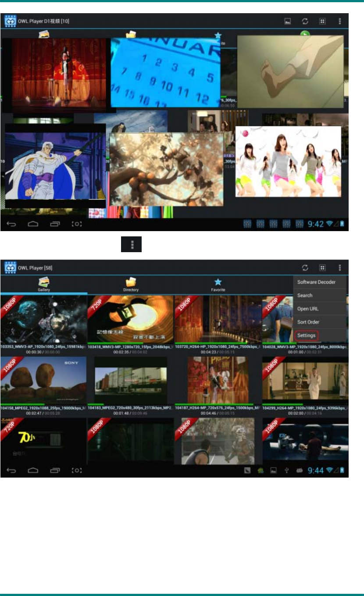
Task: Click image icon in OWL Player D1 toolbar
Action: click(x=287, y=21)
